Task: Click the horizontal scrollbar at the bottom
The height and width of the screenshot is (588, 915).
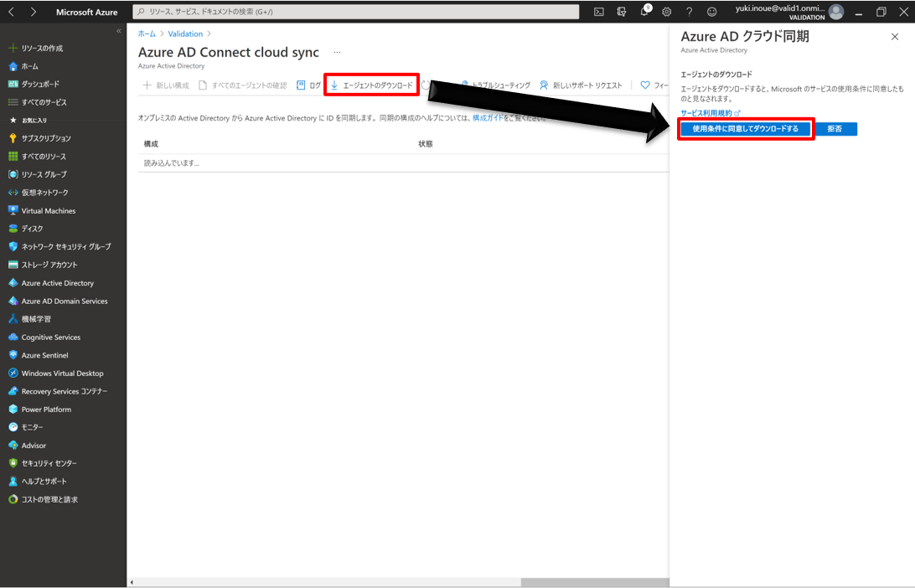Action: pyautogui.click(x=595, y=582)
